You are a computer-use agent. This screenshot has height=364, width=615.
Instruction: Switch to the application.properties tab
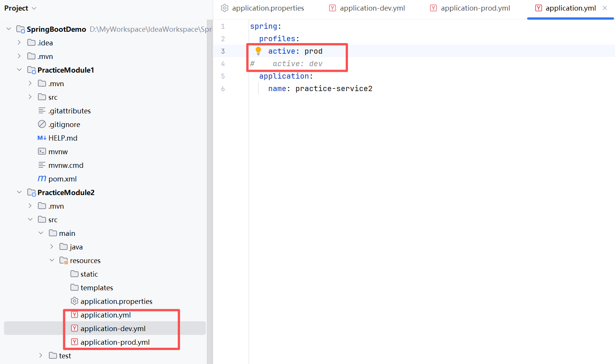(x=268, y=8)
